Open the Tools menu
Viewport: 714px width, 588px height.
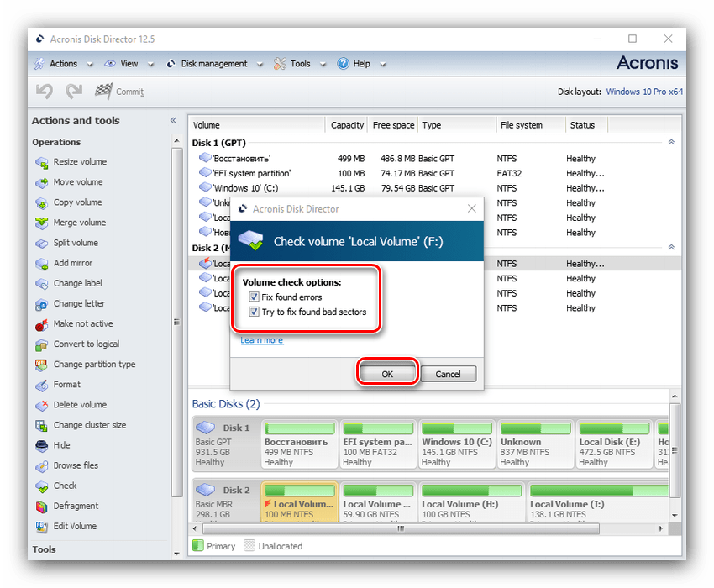coord(300,64)
